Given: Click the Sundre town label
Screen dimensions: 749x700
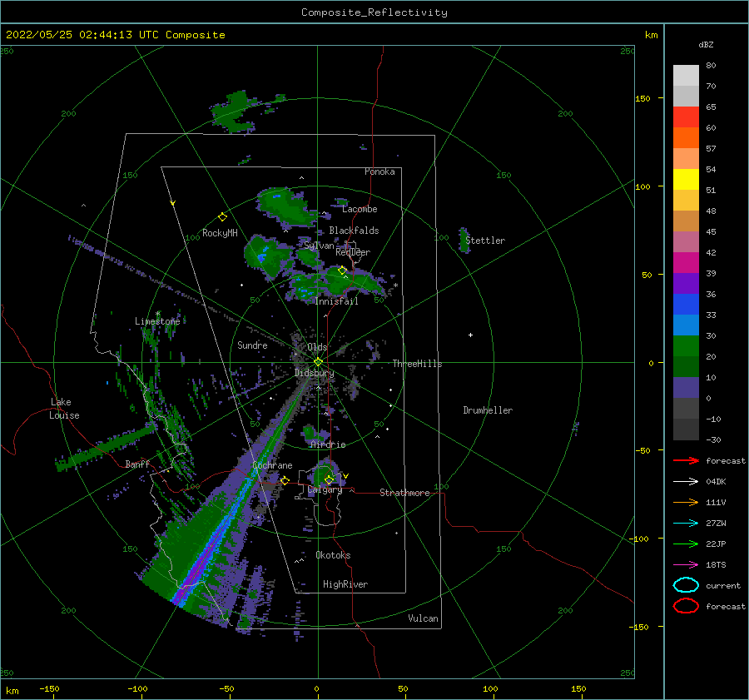Looking at the screenshot, I should tap(252, 345).
